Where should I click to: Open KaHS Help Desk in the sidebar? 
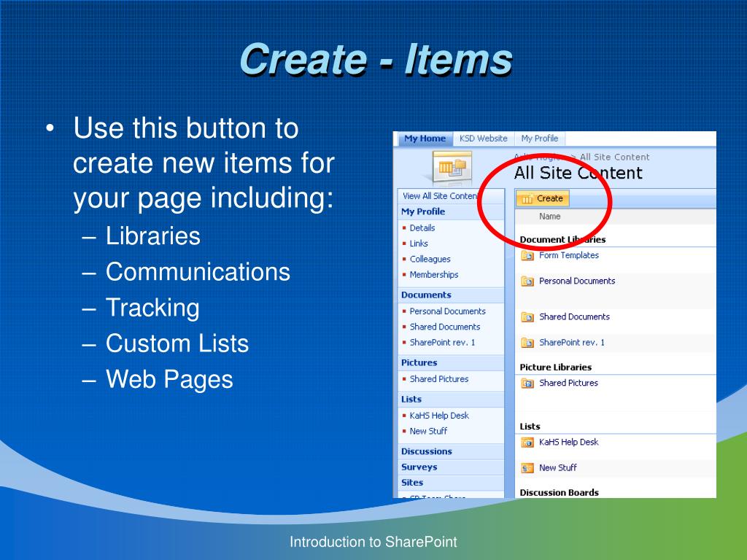pos(438,416)
